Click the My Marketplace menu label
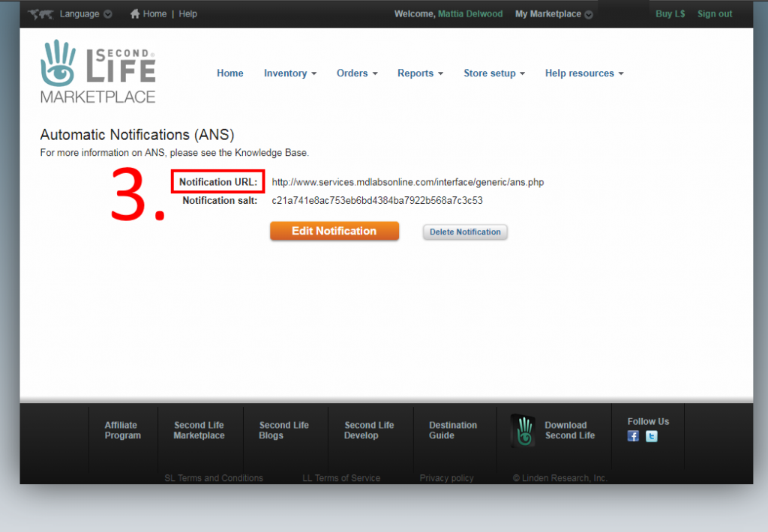Image resolution: width=768 pixels, height=532 pixels. 548,14
